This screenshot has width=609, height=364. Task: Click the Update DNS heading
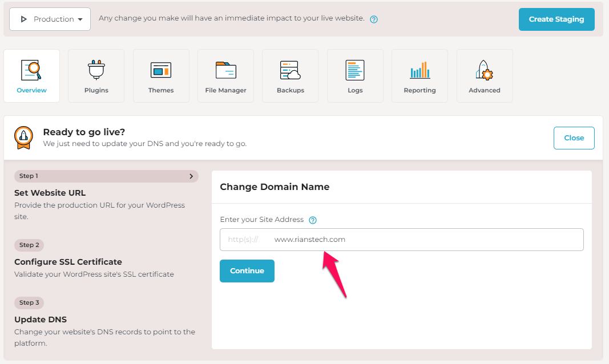coord(41,319)
